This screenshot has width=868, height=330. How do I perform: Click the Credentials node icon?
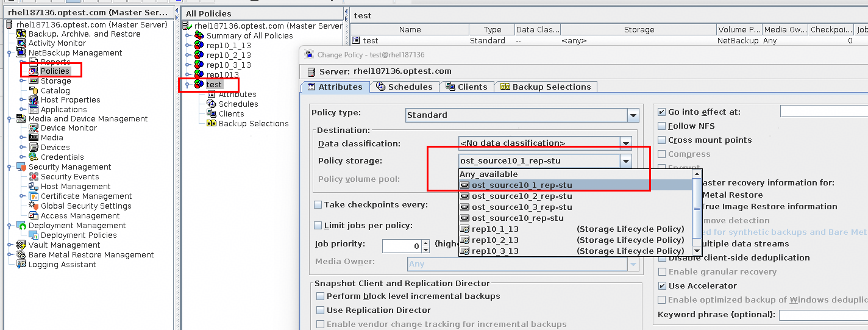pos(34,157)
